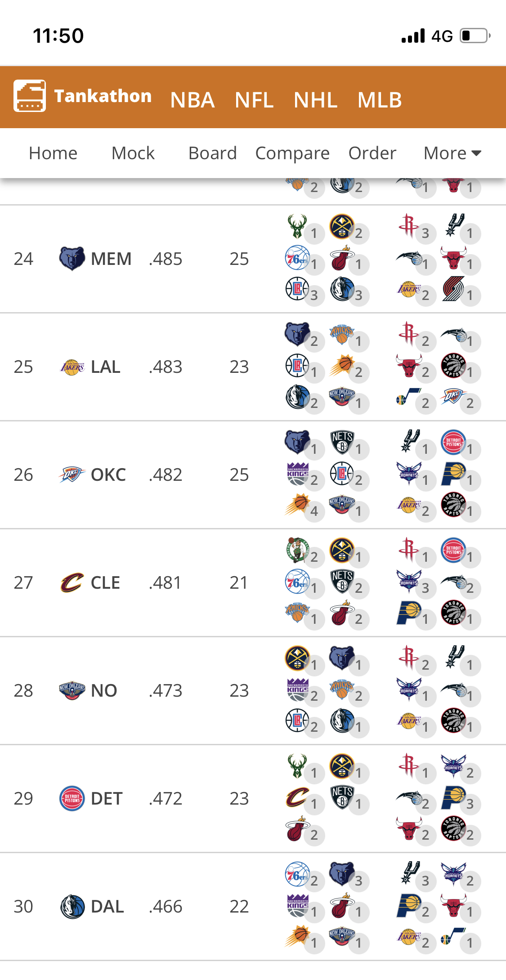Click the Memphis Grizzlies logo in row 24

click(72, 259)
